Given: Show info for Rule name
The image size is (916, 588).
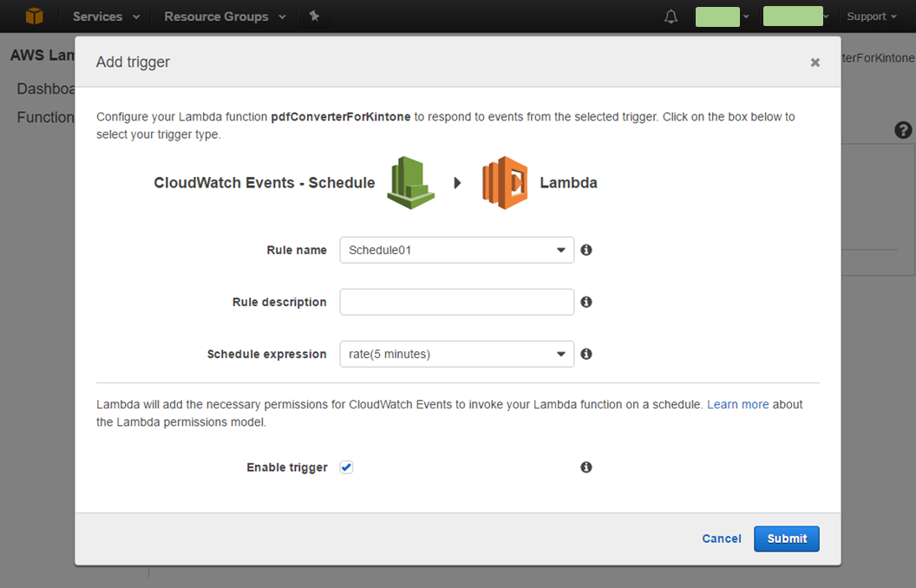Looking at the screenshot, I should coord(586,250).
